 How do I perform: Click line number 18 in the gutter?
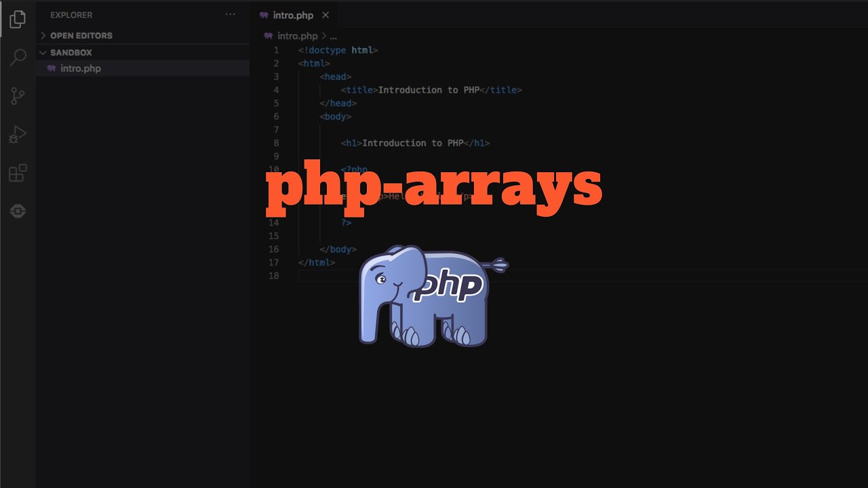[273, 276]
